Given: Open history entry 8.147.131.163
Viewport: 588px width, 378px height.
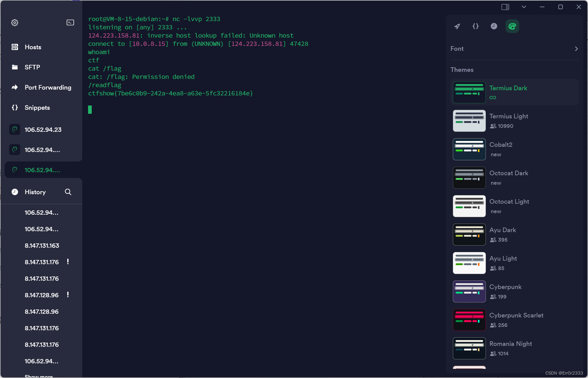Looking at the screenshot, I should pos(41,245).
